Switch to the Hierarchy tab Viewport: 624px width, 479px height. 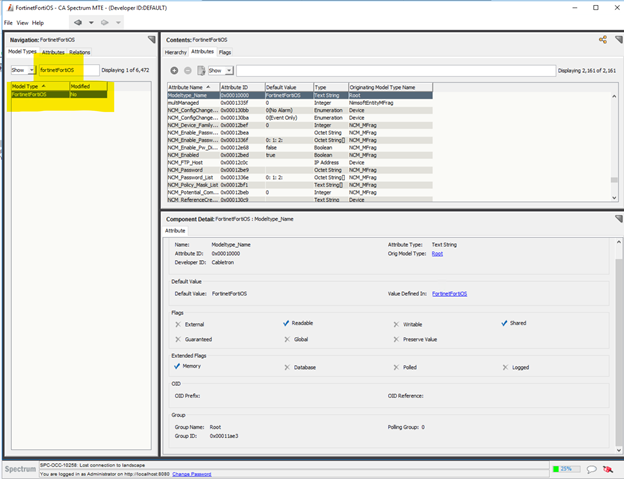[x=175, y=51]
